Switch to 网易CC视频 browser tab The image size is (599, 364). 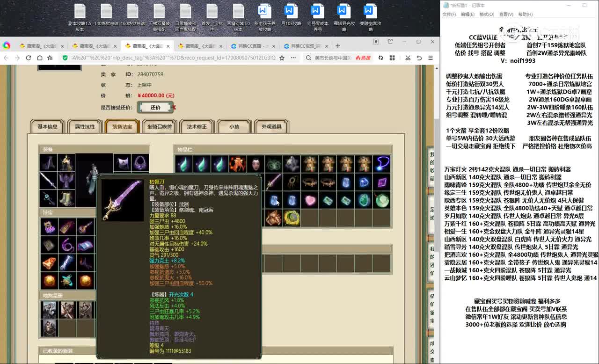pyautogui.click(x=306, y=46)
